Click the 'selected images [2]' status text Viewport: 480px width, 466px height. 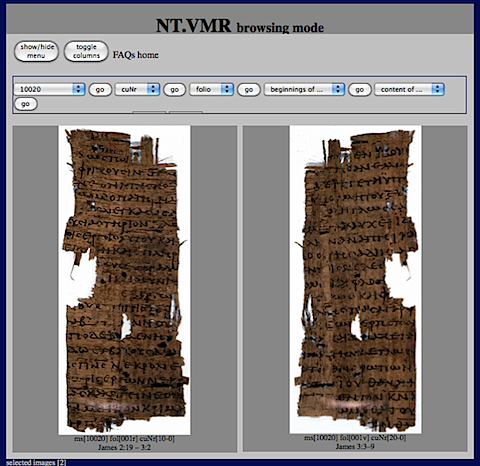pyautogui.click(x=36, y=462)
